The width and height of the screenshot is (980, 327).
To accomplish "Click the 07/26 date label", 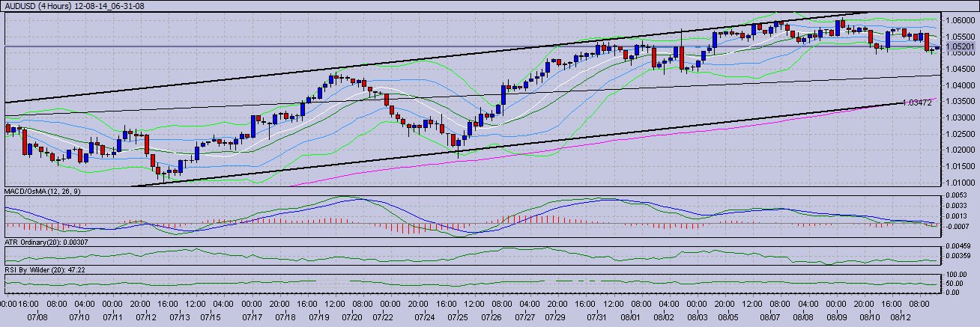I will coord(491,317).
